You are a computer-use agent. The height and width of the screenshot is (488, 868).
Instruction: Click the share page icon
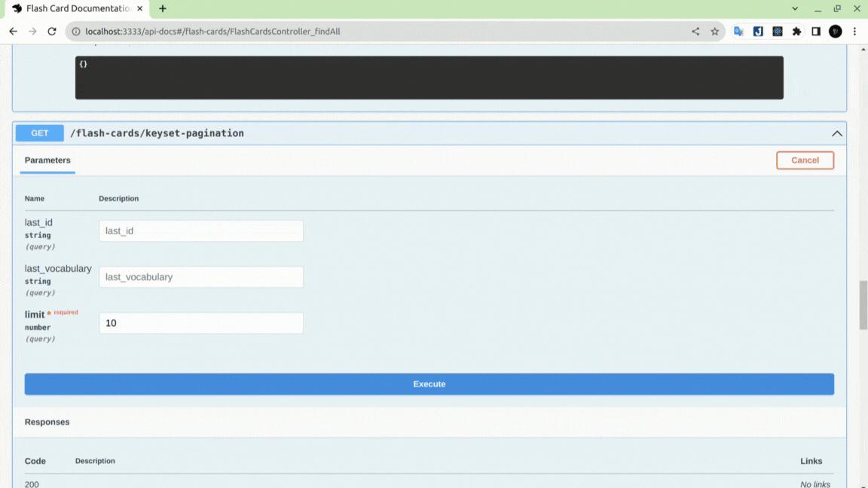[x=695, y=32]
